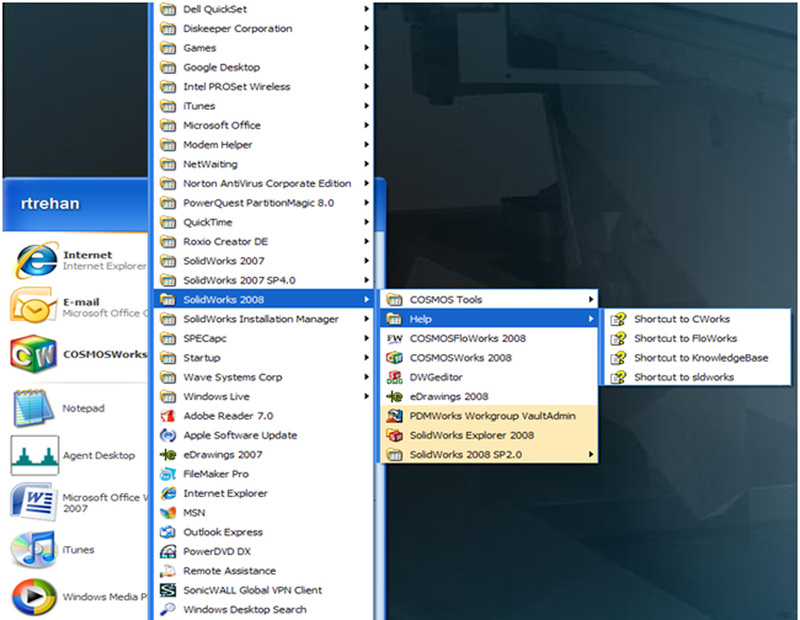Select the Help submenu entry
The height and width of the screenshot is (620, 800).
point(489,319)
